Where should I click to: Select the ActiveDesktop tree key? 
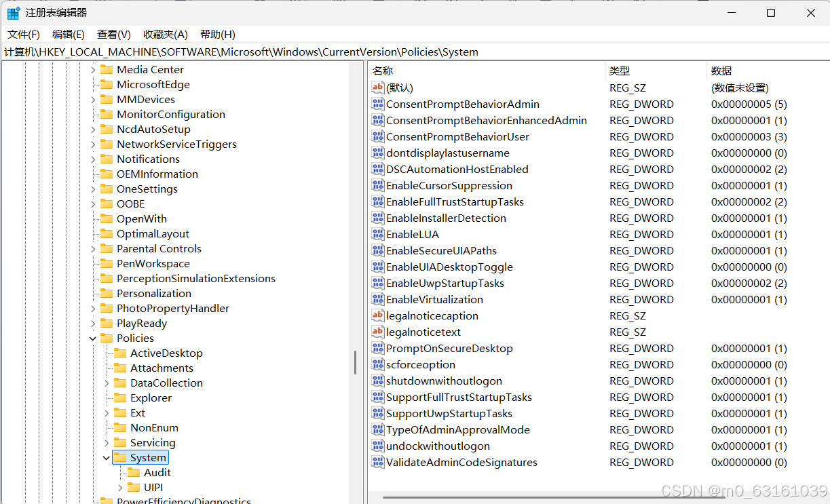click(166, 353)
